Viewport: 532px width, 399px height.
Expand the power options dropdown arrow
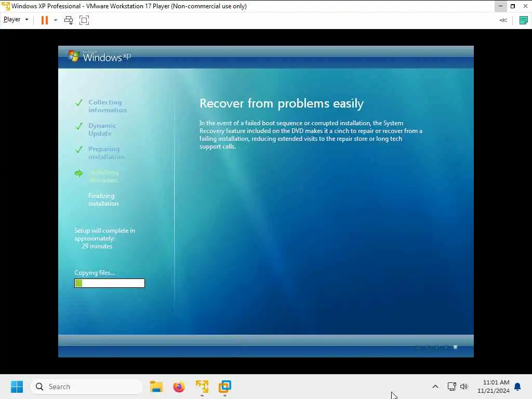tap(56, 20)
